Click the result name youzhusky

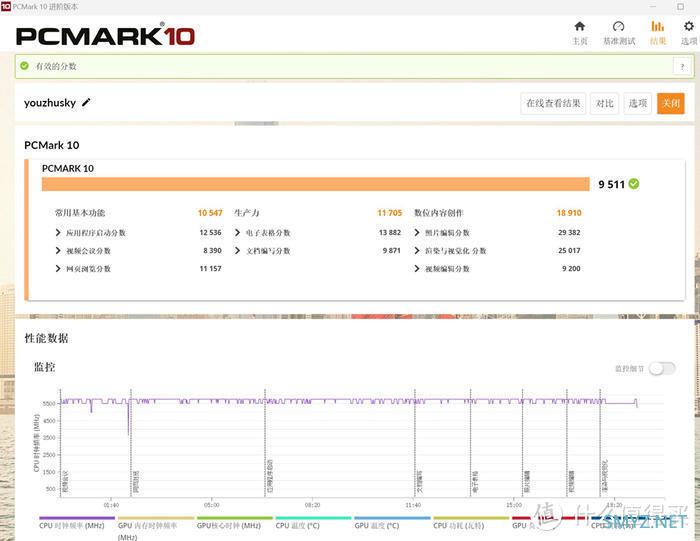50,103
